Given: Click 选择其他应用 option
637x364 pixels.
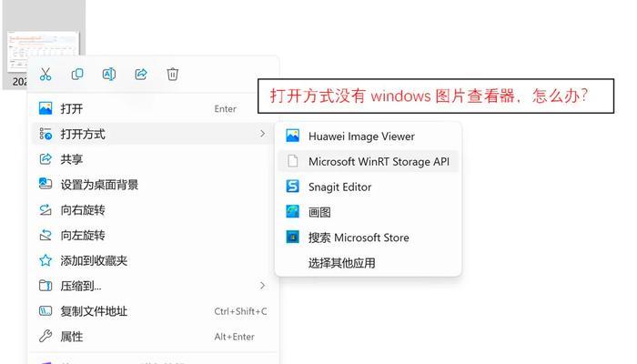Looking at the screenshot, I should pos(368,263).
